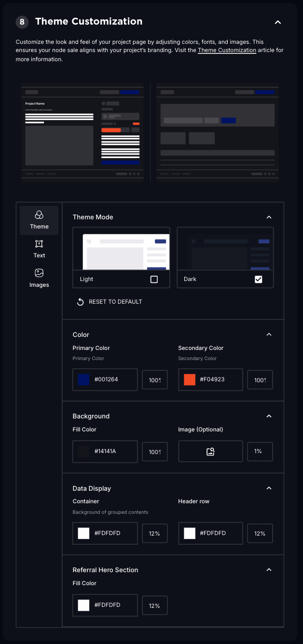Edit the Referral Hero 12% opacity field

(155, 605)
